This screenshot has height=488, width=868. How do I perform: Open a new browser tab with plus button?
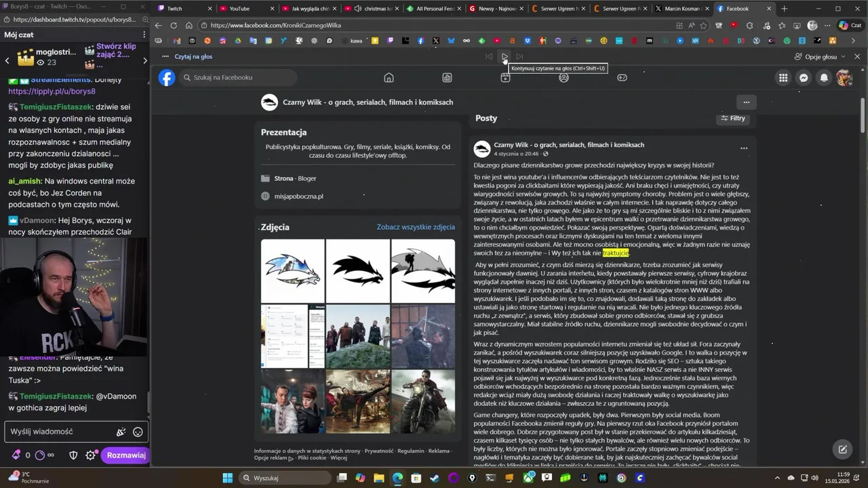pyautogui.click(x=785, y=9)
